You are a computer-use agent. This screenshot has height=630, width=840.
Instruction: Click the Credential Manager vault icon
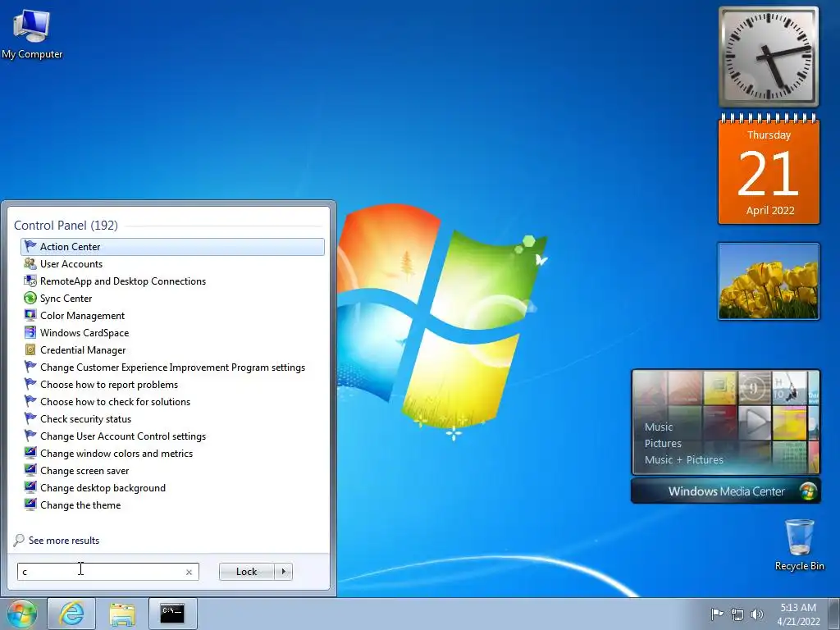click(30, 349)
